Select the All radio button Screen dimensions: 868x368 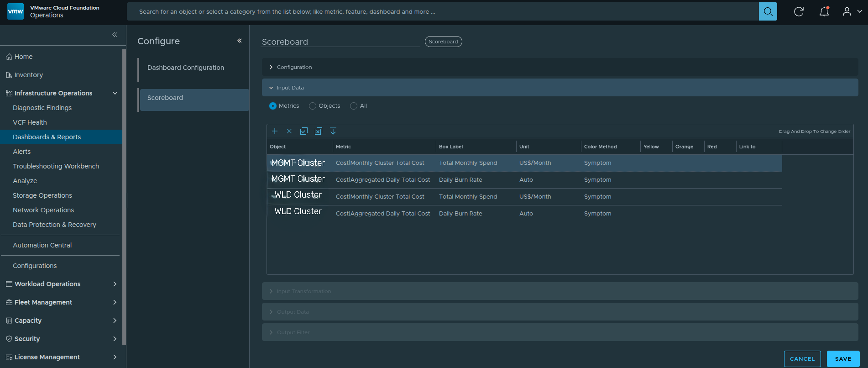[354, 106]
